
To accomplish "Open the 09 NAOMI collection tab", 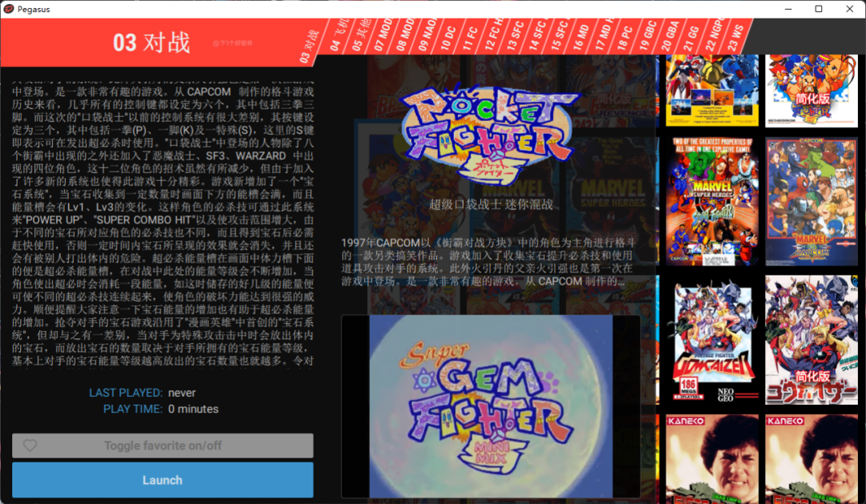I will pyautogui.click(x=427, y=36).
